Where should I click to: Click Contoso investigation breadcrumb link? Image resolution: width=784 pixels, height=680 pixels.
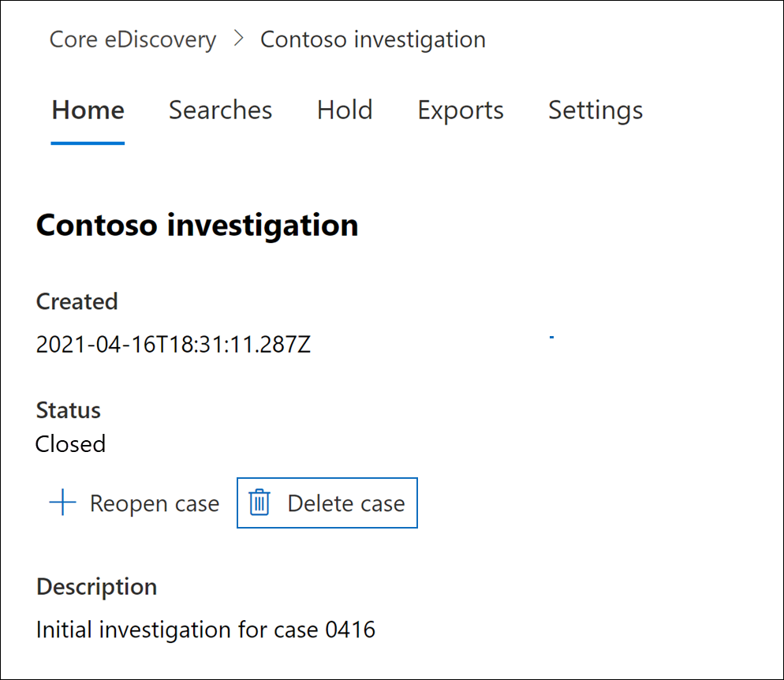tap(373, 39)
